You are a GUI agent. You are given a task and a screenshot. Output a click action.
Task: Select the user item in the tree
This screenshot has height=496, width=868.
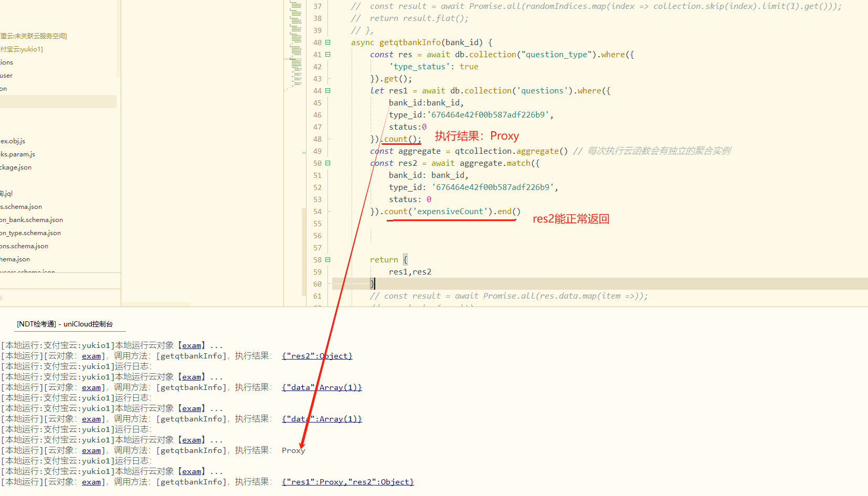(x=6, y=76)
